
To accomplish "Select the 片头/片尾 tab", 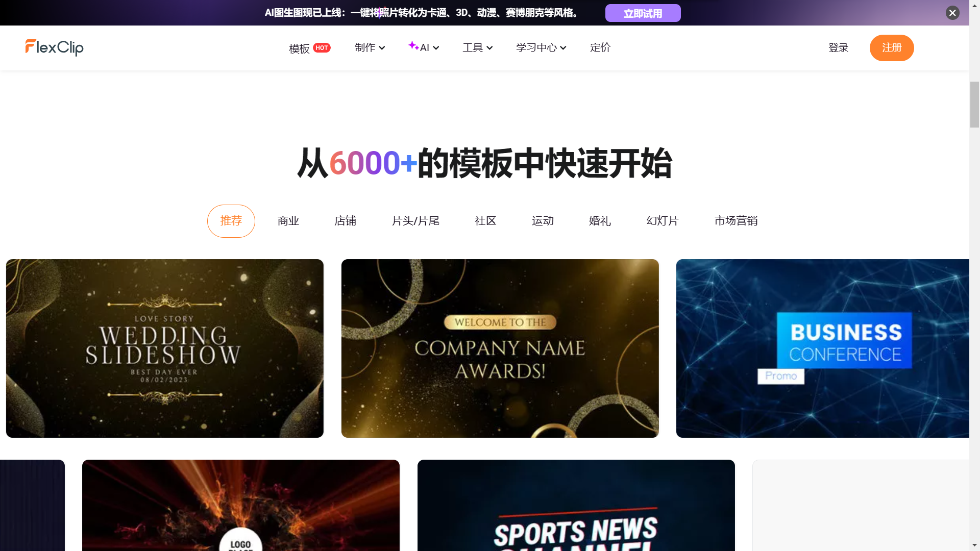I will click(415, 221).
